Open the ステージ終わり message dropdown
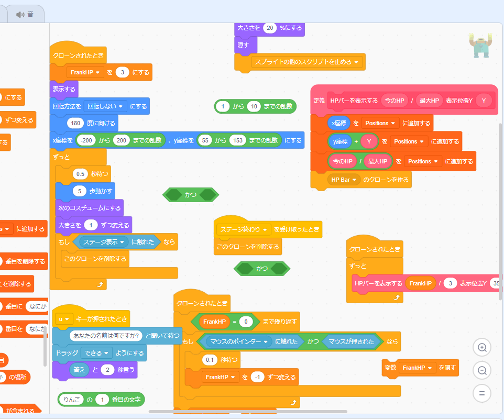 tap(244, 229)
